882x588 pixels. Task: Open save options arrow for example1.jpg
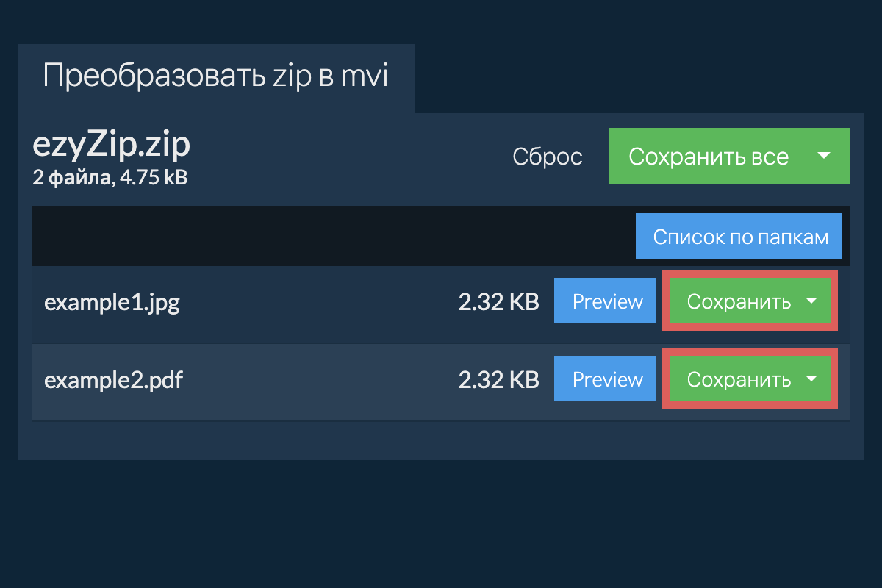pos(811,301)
